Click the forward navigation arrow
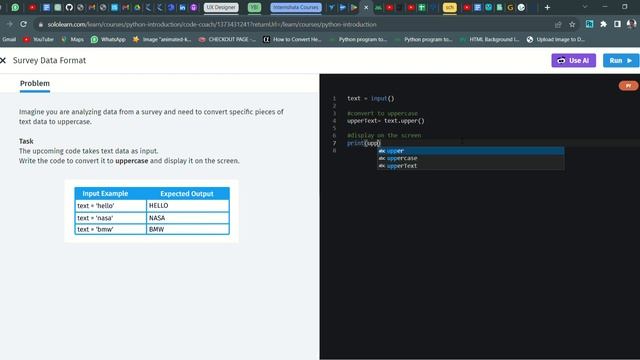This screenshot has height=360, width=640. [x=9, y=24]
